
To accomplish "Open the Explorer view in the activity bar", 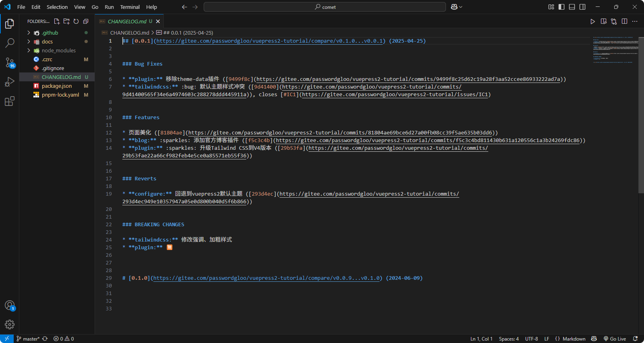I will coord(10,24).
